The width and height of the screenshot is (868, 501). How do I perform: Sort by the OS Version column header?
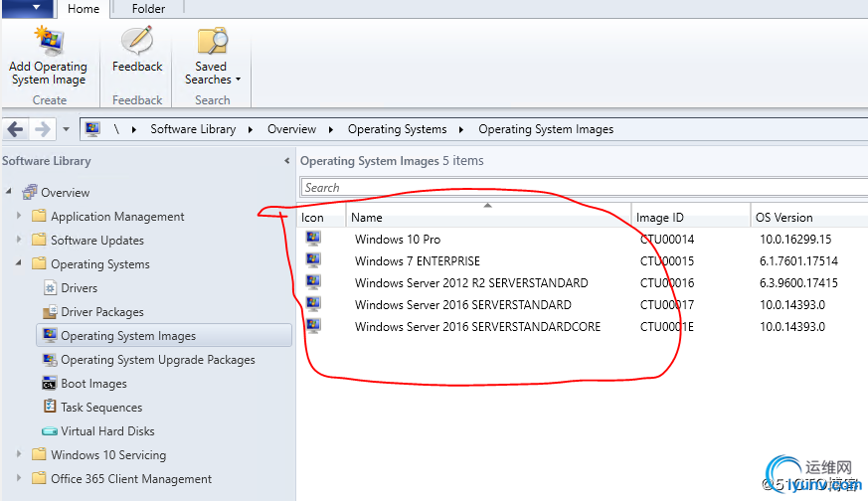pyautogui.click(x=809, y=217)
